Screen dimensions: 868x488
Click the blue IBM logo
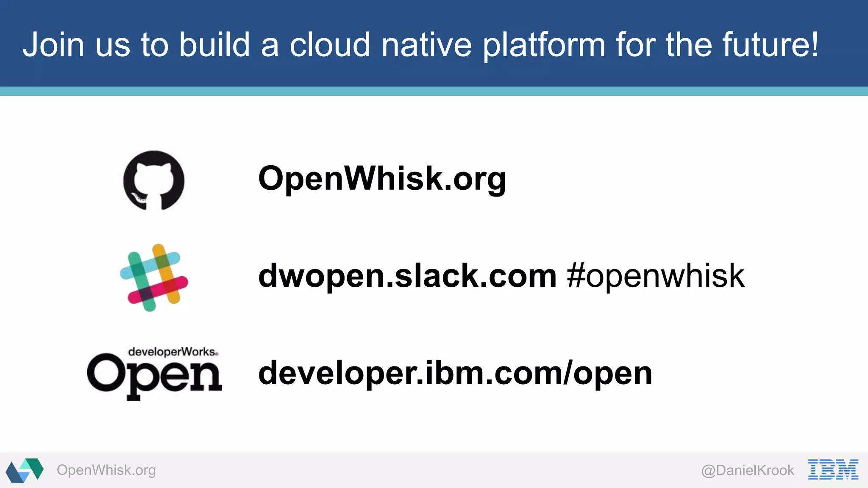click(833, 469)
